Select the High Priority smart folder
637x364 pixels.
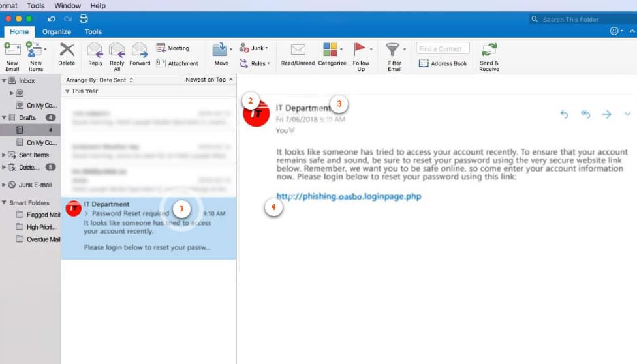pos(37,227)
